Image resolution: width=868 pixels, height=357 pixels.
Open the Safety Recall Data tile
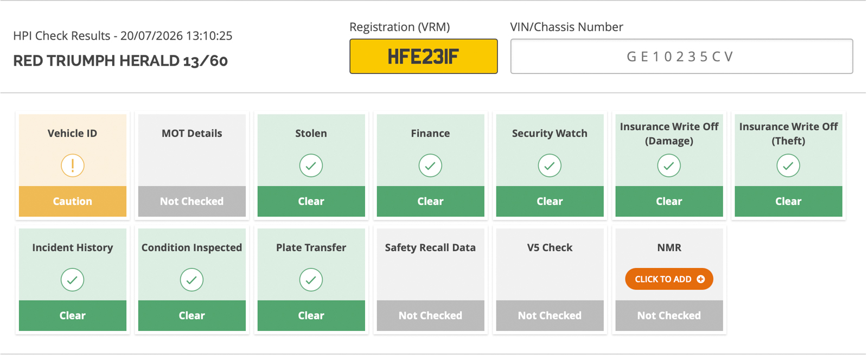pyautogui.click(x=431, y=279)
